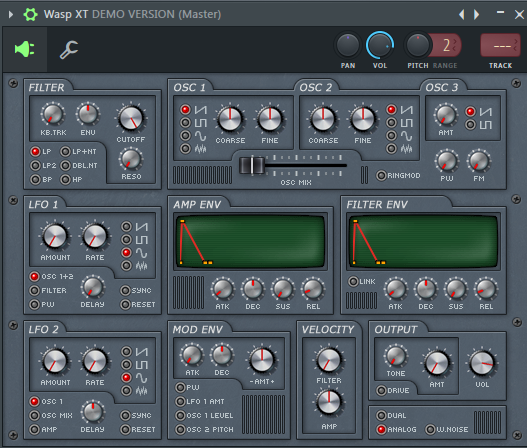Select LFO 1 noise shape
527x448 pixels.
pos(126,266)
